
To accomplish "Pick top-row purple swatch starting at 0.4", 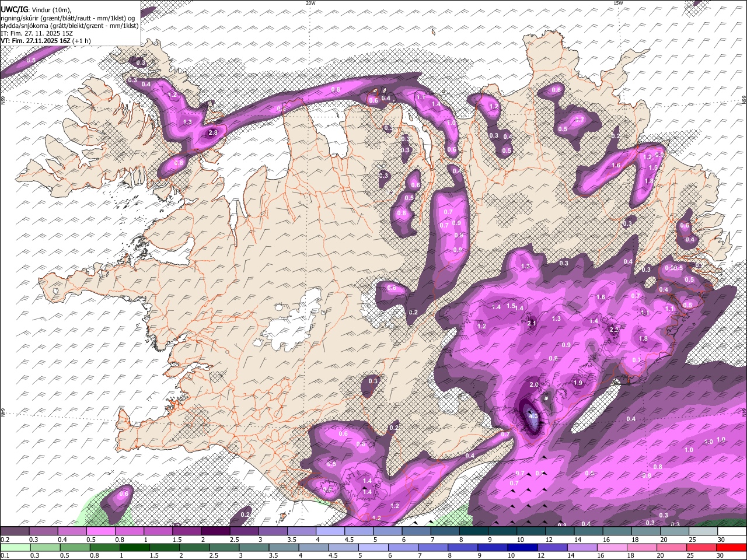I will pyautogui.click(x=72, y=531).
